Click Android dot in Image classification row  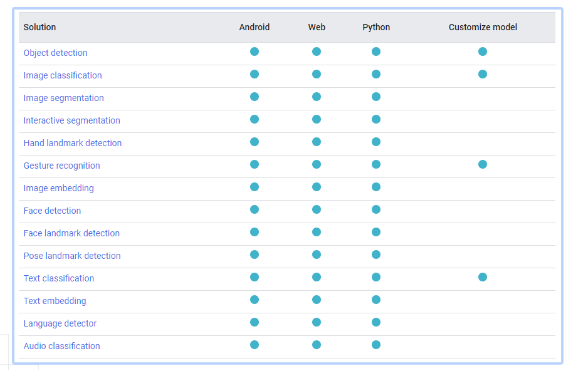coord(254,74)
